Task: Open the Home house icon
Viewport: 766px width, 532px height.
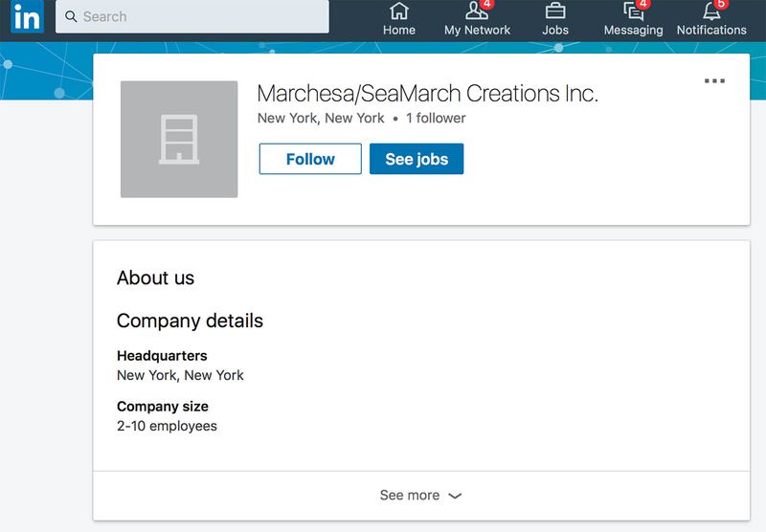Action: coord(399,11)
